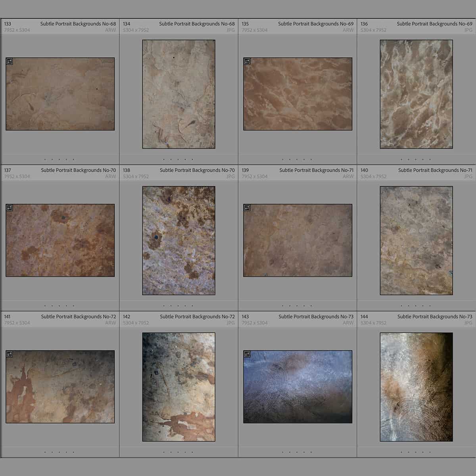This screenshot has width=476, height=476.
Task: Set star rating under thumbnail 136
Action: pos(416,159)
